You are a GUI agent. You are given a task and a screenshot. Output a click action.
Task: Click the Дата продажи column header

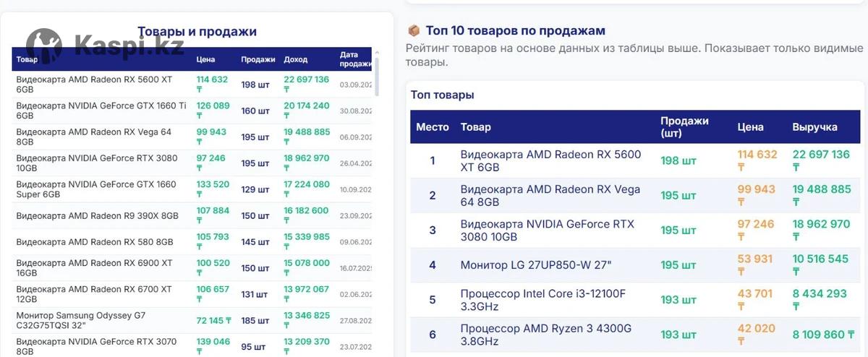click(354, 59)
